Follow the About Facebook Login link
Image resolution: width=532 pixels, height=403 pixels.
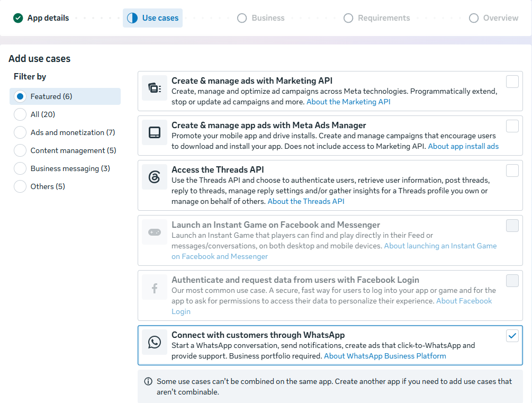(x=464, y=301)
